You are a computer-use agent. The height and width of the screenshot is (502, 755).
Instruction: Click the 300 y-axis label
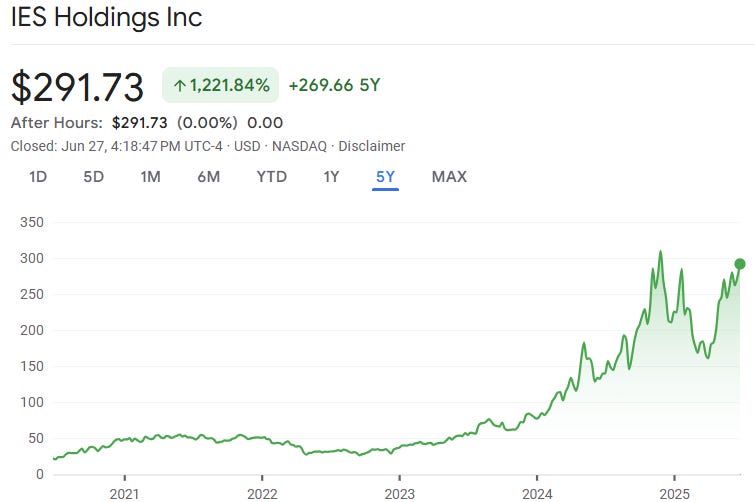(32, 258)
